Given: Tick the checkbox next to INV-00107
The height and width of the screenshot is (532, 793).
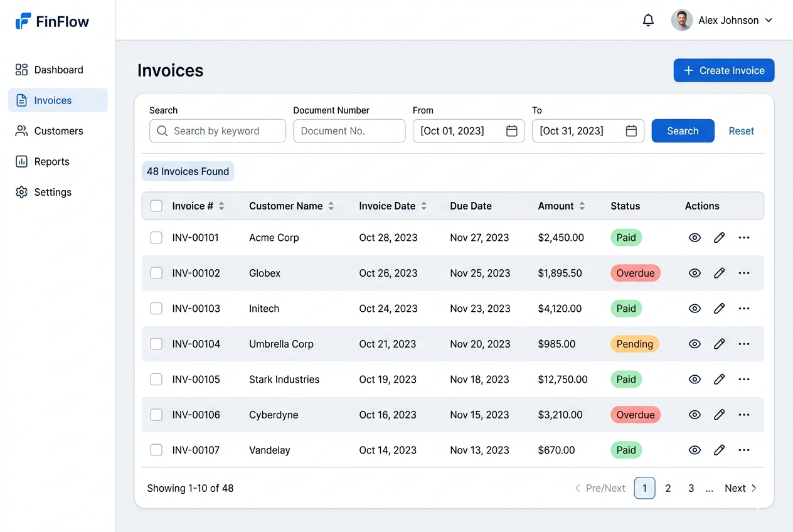Looking at the screenshot, I should pos(156,450).
